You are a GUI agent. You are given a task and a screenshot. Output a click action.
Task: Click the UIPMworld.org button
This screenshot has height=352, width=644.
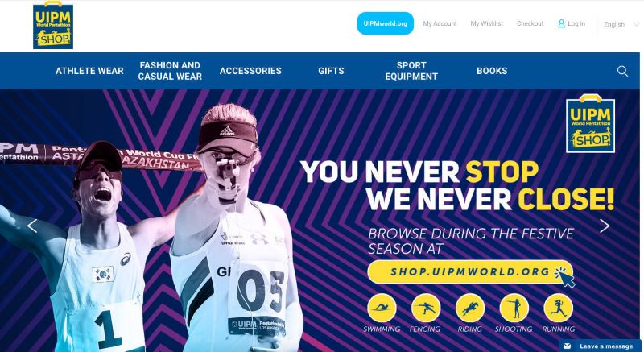click(386, 23)
